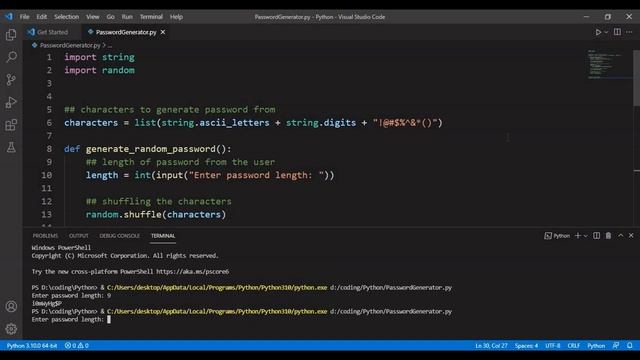Open the Help menu
Screen dimensions: 640x360
pos(176,17)
